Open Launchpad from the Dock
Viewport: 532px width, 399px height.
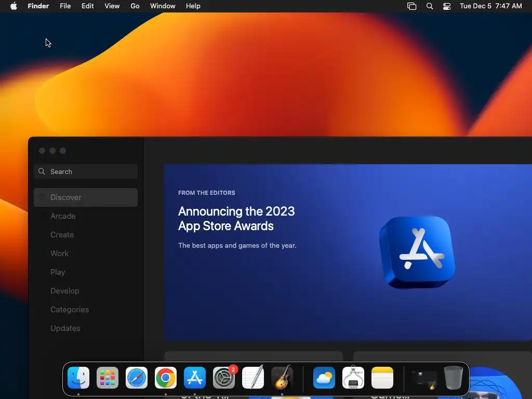tap(108, 378)
